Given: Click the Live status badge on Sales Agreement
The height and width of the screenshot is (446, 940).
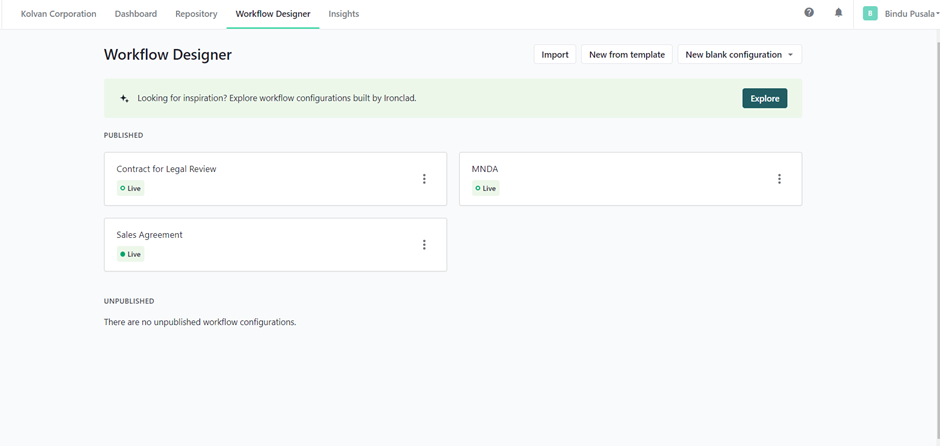Looking at the screenshot, I should tap(130, 254).
